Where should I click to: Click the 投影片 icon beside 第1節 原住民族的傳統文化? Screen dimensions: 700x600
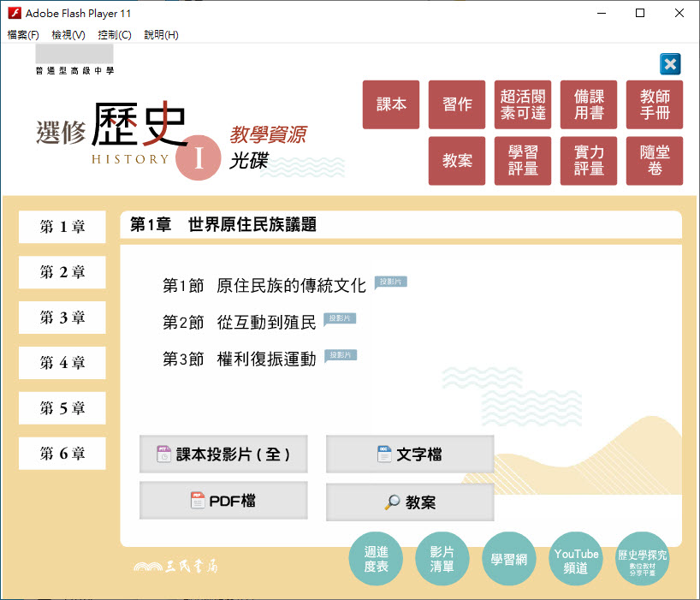390,282
